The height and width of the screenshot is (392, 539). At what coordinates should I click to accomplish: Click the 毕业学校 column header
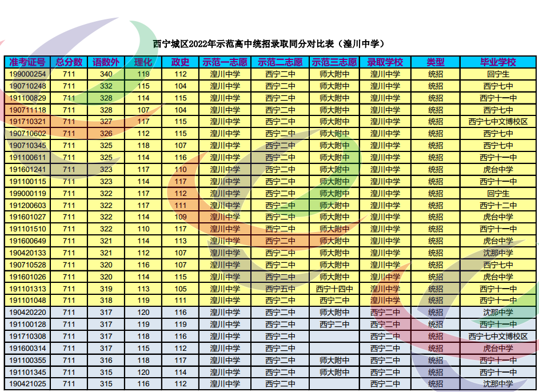pos(498,62)
